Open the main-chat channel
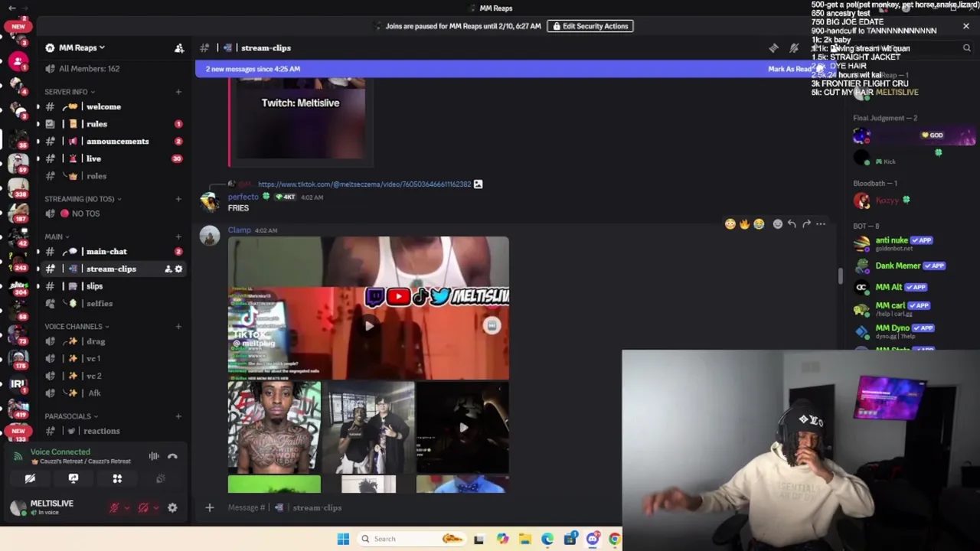This screenshot has width=980, height=551. click(106, 252)
